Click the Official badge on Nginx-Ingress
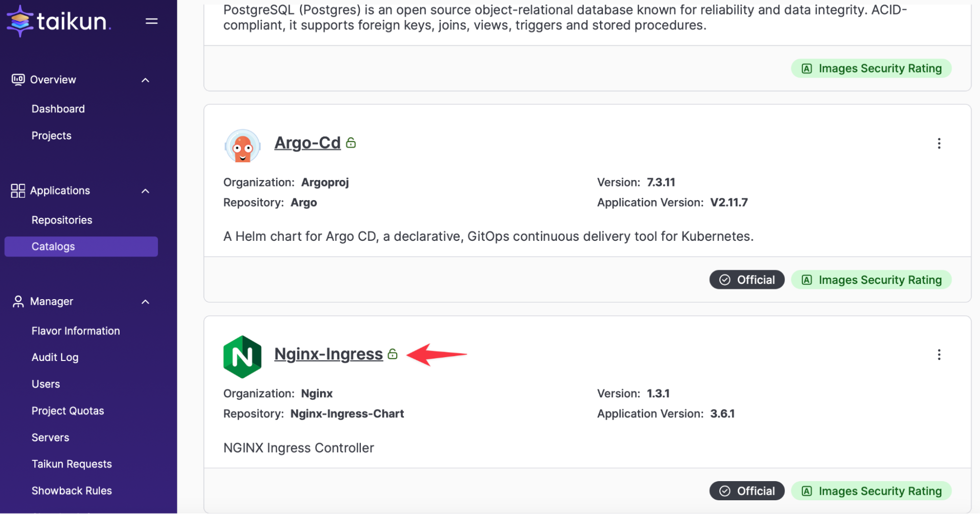 747,491
